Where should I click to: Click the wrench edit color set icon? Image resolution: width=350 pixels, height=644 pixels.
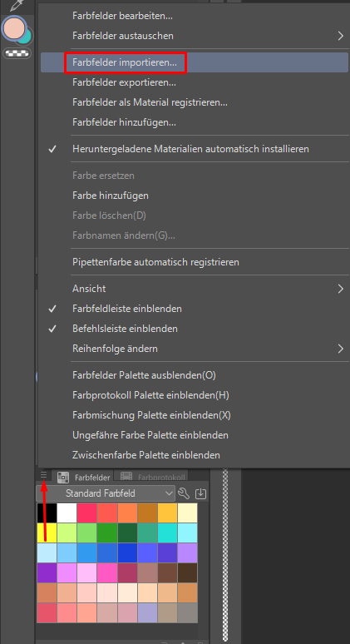184,493
